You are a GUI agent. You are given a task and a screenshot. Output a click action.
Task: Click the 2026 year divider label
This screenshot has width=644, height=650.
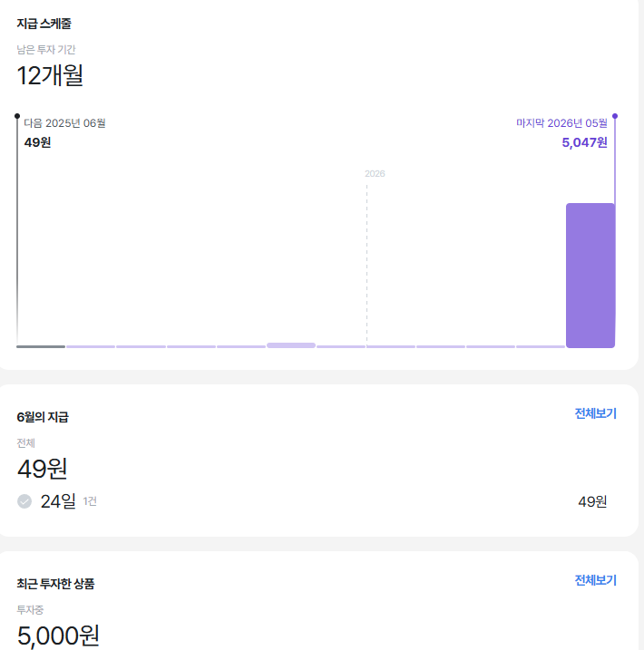pyautogui.click(x=375, y=174)
